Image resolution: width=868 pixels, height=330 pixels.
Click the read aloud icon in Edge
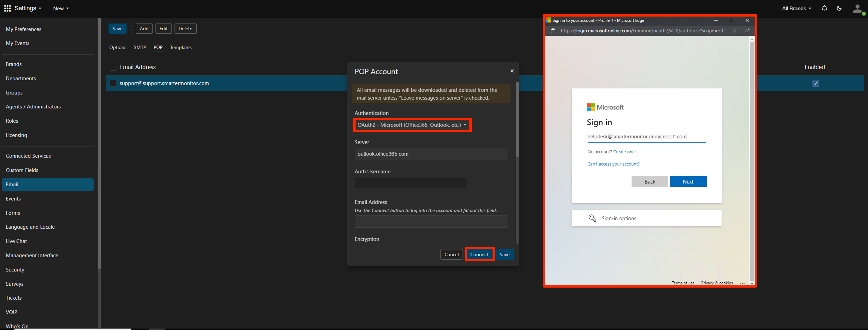point(747,31)
